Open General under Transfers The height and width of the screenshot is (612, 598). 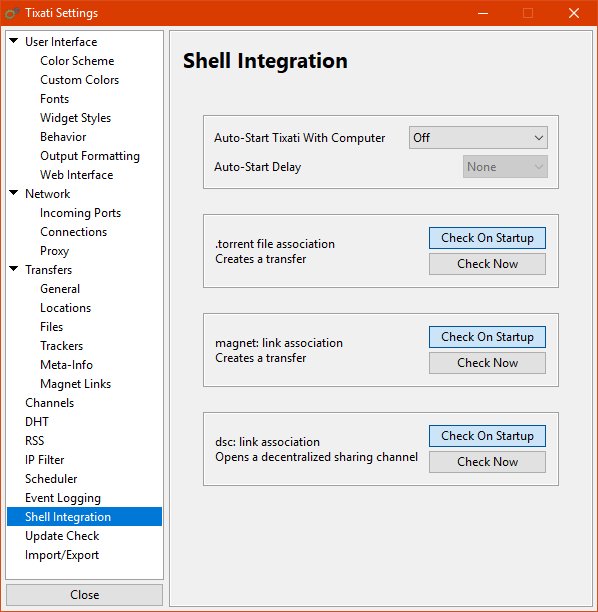pyautogui.click(x=60, y=289)
